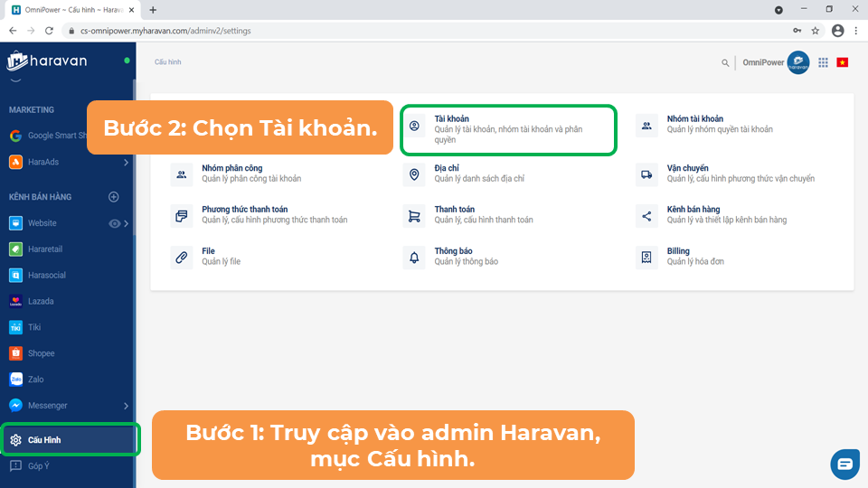Click the Cấu Hình gear icon
Screen dimensions: 868x488
[x=15, y=440]
